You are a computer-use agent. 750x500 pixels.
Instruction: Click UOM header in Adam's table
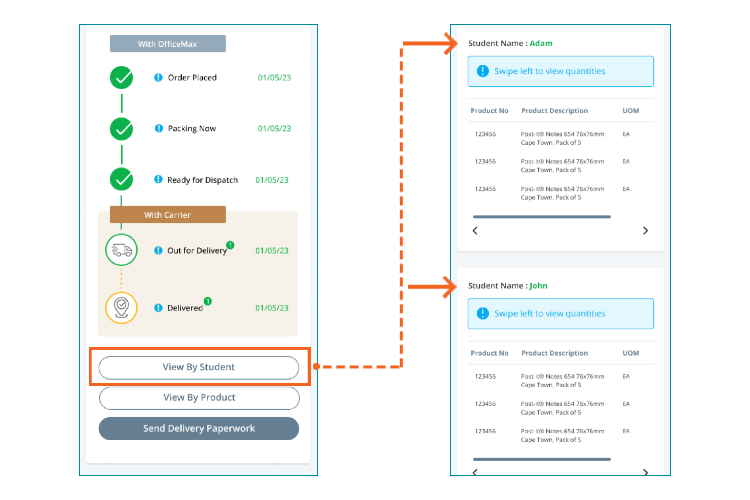tap(630, 111)
